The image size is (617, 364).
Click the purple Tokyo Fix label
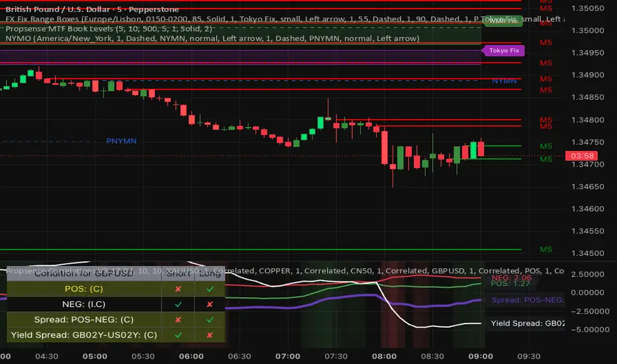[503, 50]
